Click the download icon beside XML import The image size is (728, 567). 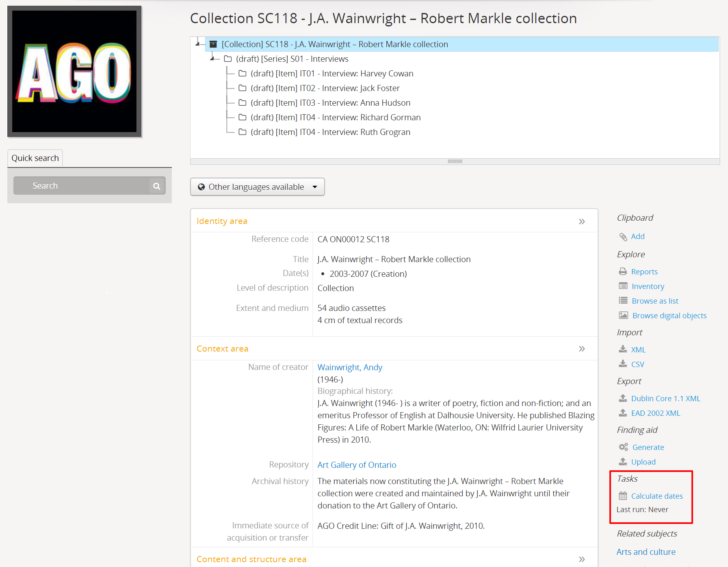click(x=623, y=350)
